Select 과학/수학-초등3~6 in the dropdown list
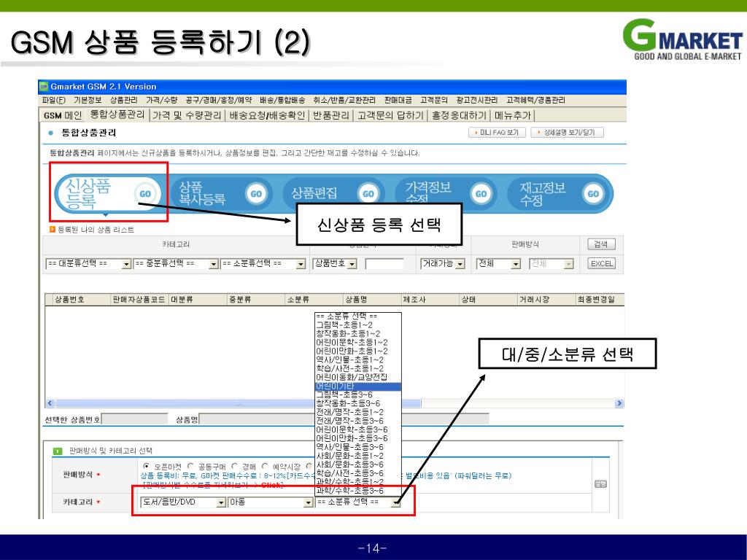Screen dimensions: 747x560 click(357, 491)
